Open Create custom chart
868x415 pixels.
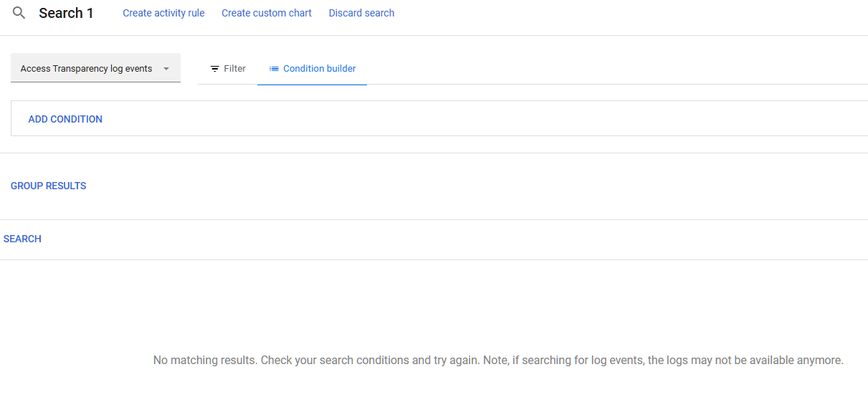click(266, 12)
